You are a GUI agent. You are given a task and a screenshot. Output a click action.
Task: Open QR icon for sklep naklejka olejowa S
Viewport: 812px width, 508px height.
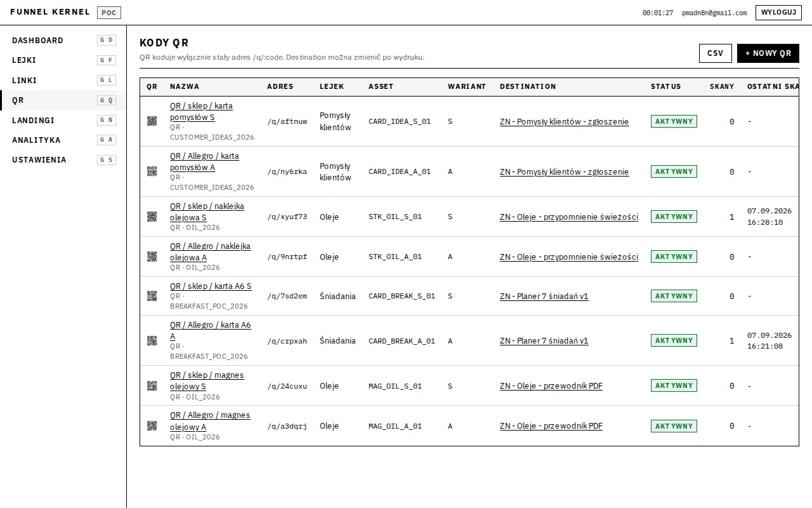click(x=152, y=217)
